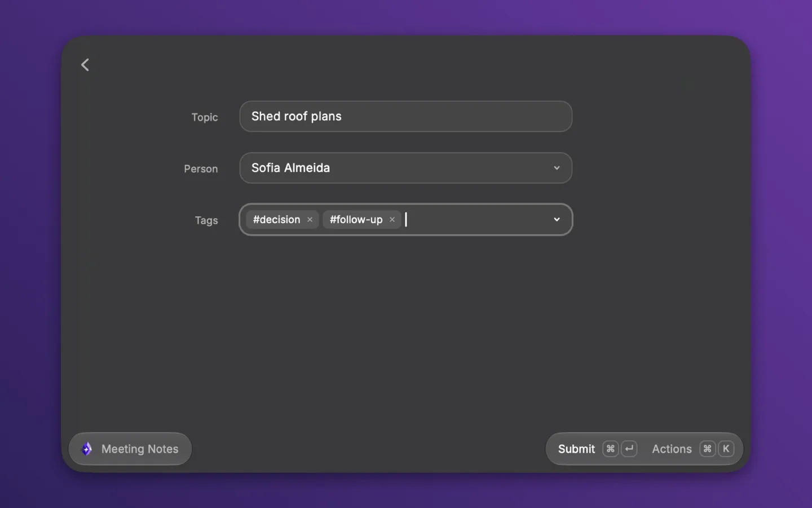Go back using the chevron arrow

pos(85,65)
